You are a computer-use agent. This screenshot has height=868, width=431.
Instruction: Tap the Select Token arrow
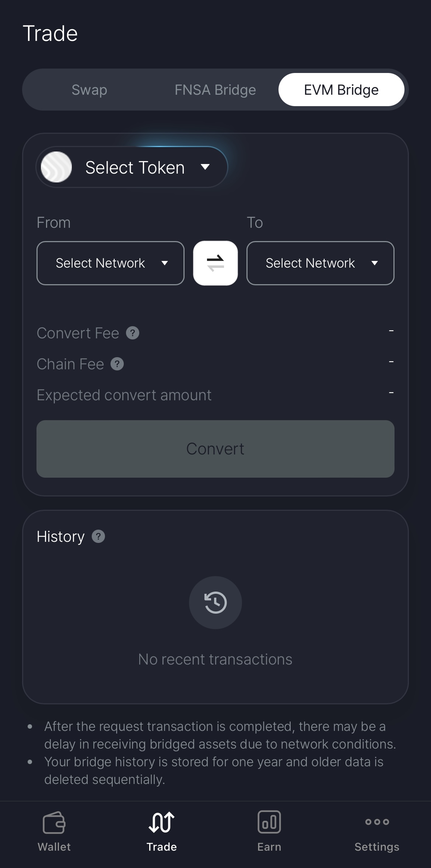pyautogui.click(x=205, y=167)
